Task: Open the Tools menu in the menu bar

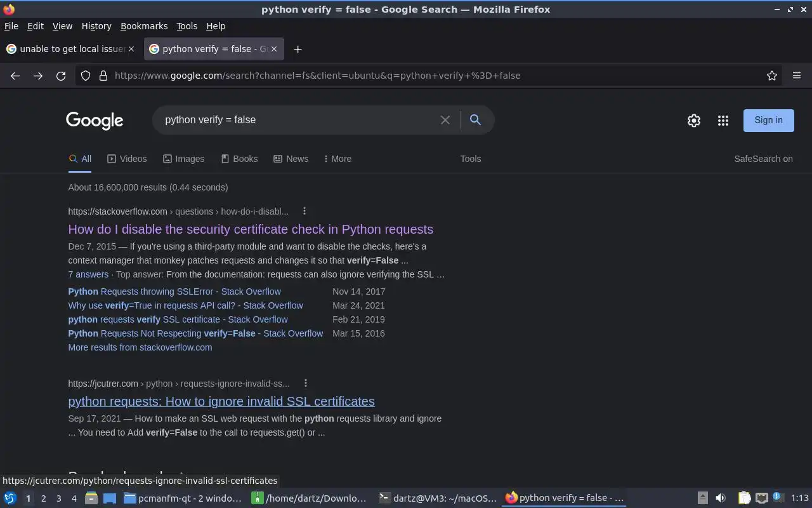Action: 187,26
